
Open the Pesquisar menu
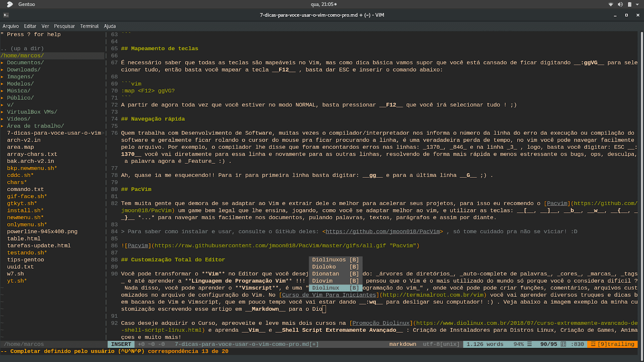pos(64,26)
